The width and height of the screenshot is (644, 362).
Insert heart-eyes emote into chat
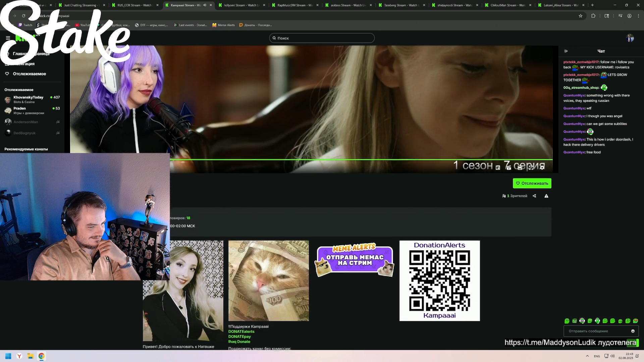(x=636, y=321)
